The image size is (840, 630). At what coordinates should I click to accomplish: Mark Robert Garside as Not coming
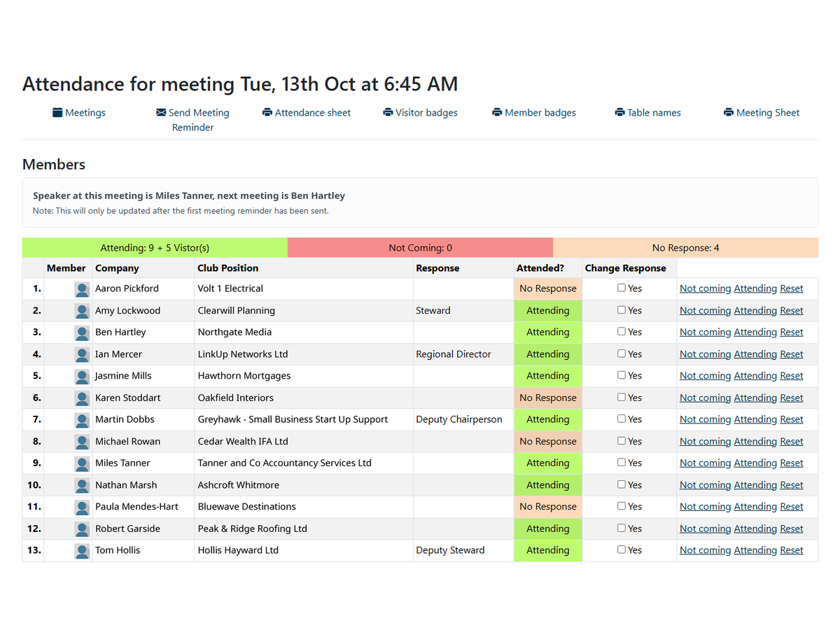(x=705, y=528)
